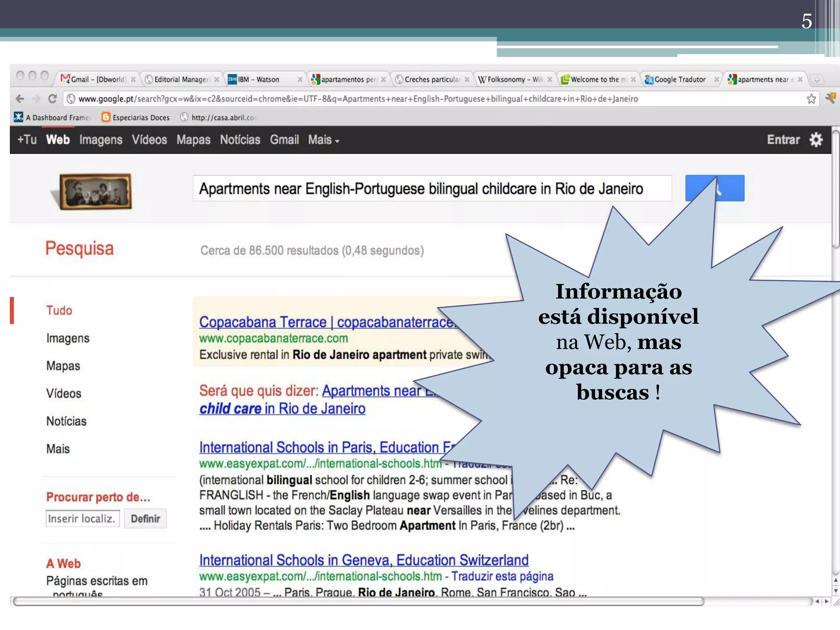Screen dimensions: 840x630
Task: Close the Creches particular tab
Action: point(467,80)
